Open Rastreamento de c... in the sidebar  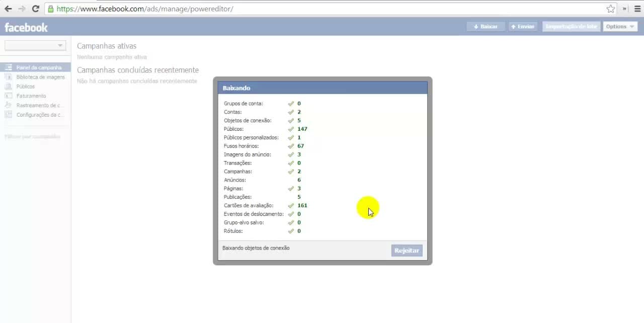tap(35, 105)
